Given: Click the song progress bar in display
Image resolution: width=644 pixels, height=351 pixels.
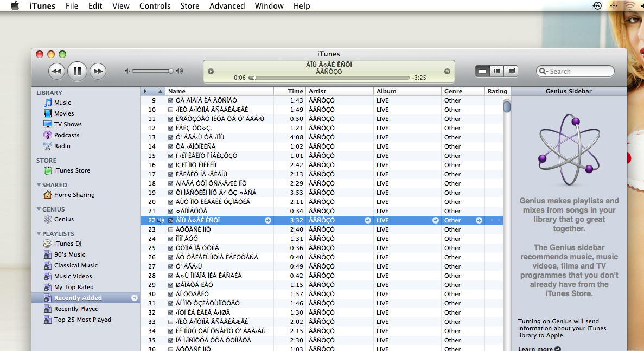Looking at the screenshot, I should point(329,78).
